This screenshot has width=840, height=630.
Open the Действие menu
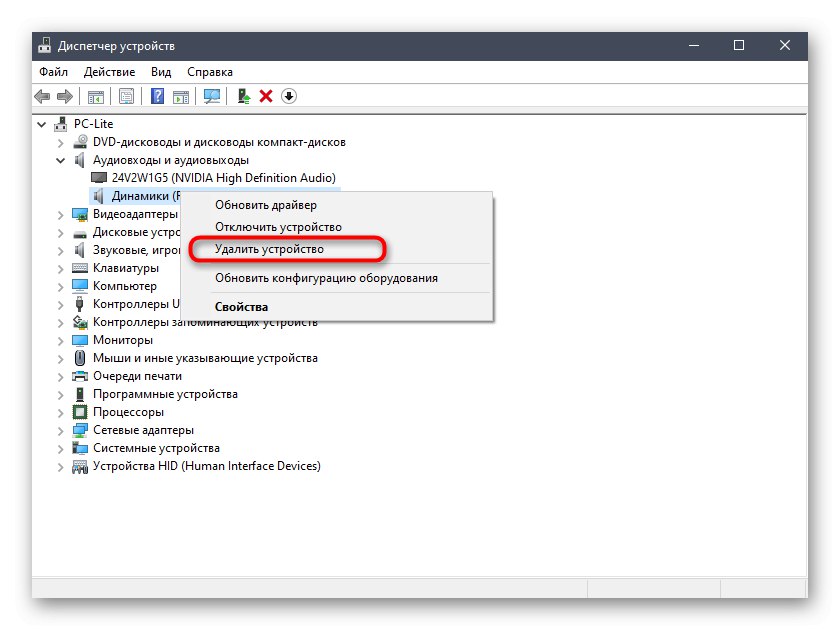[109, 72]
